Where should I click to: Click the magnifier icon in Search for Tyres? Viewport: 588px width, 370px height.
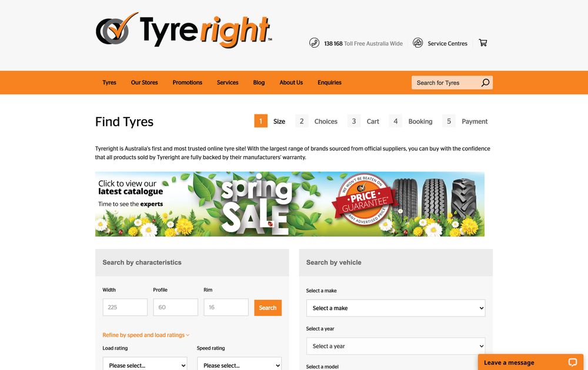click(485, 83)
